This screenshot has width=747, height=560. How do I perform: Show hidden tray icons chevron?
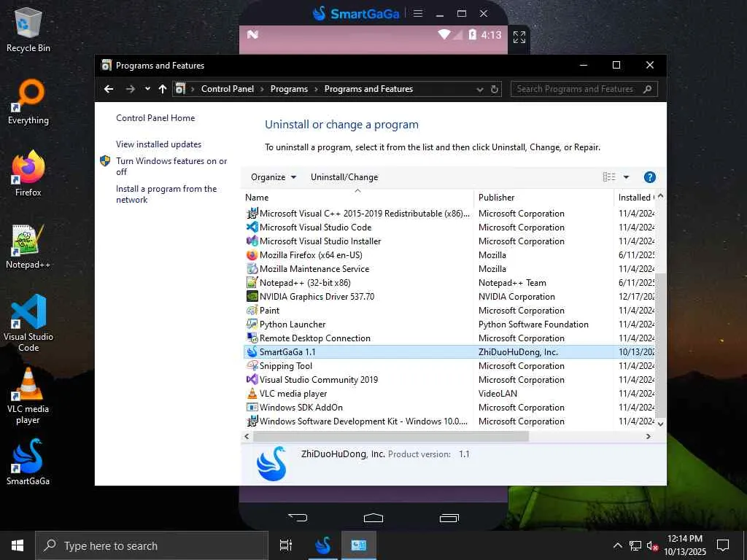pos(617,545)
